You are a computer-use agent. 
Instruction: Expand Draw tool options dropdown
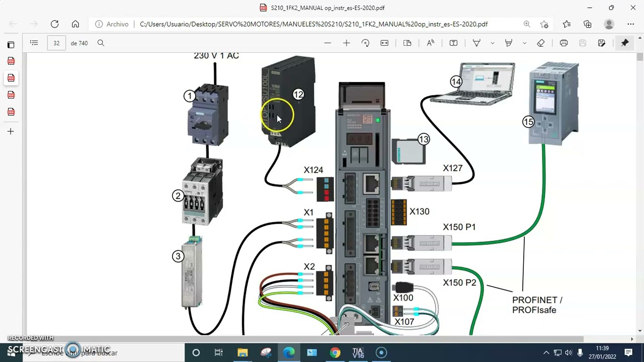[x=493, y=43]
